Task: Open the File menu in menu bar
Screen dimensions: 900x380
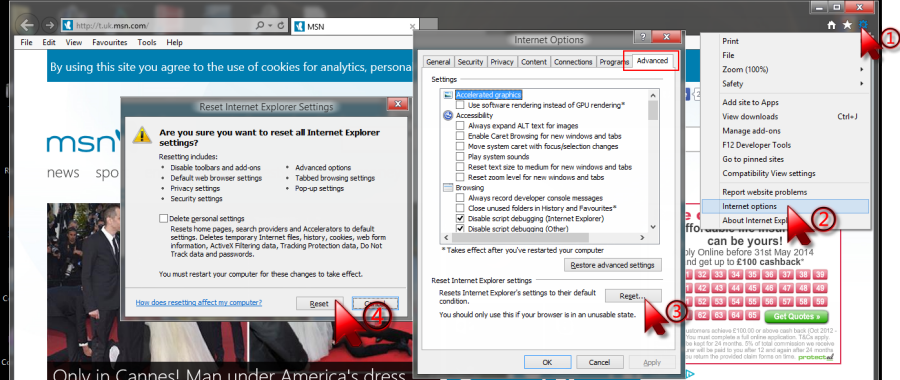Action: coord(26,42)
